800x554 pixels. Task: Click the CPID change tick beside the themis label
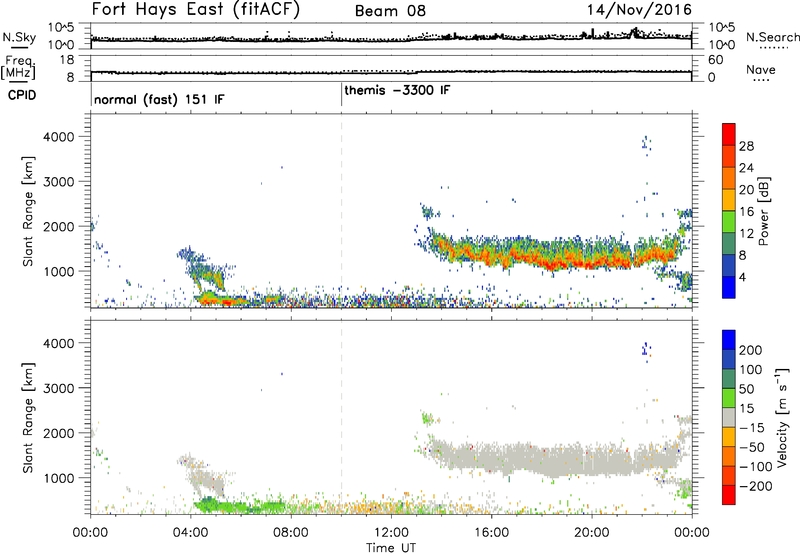(341, 95)
